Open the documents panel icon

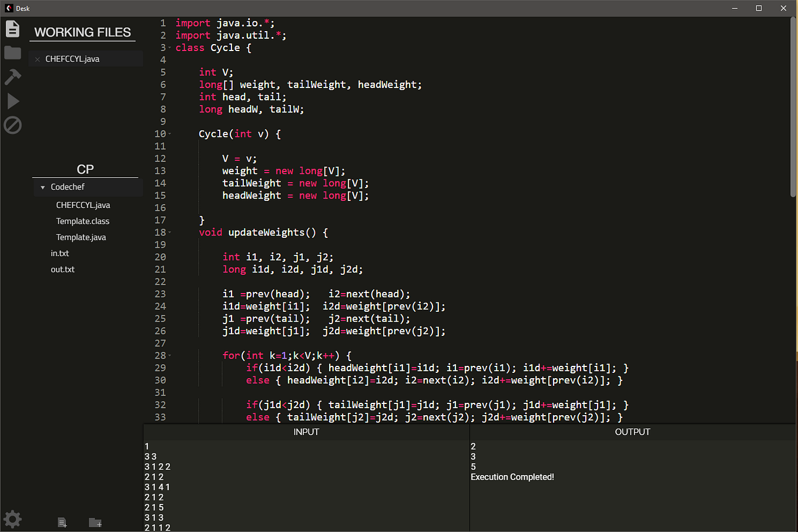click(x=12, y=28)
